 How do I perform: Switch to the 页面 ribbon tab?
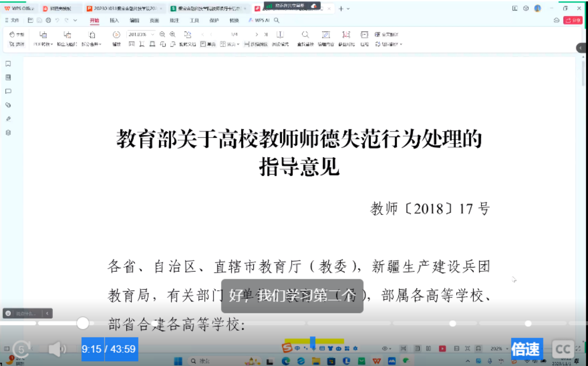pyautogui.click(x=154, y=20)
